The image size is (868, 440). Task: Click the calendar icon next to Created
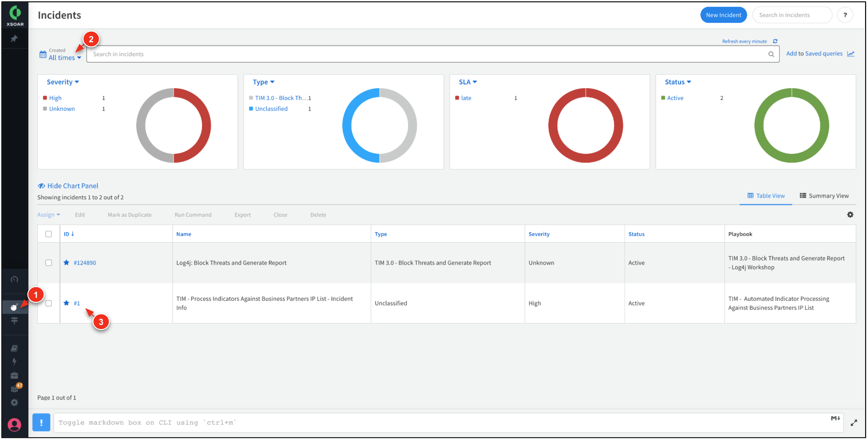click(x=43, y=54)
